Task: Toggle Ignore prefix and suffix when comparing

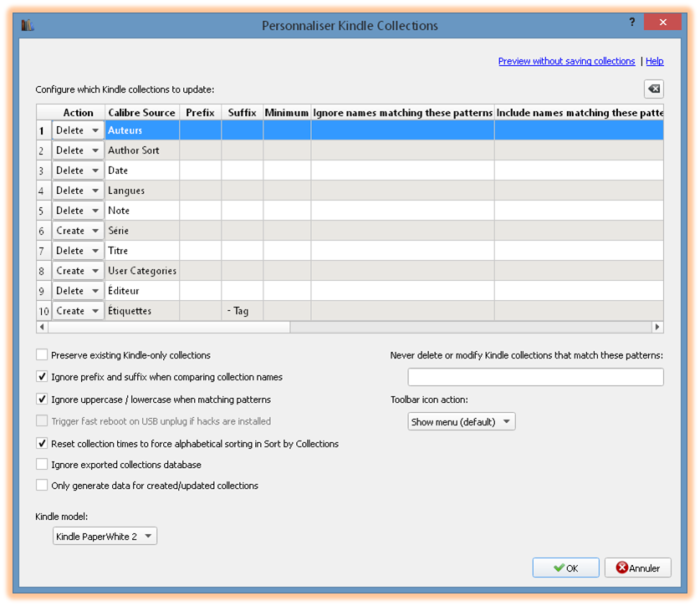Action: [42, 377]
